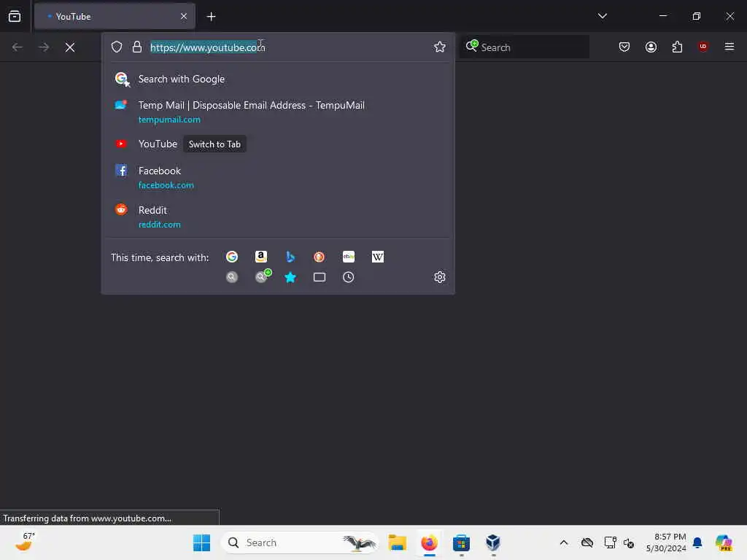The width and height of the screenshot is (747, 560).
Task: Click the reddit.com link text
Action: [159, 225]
